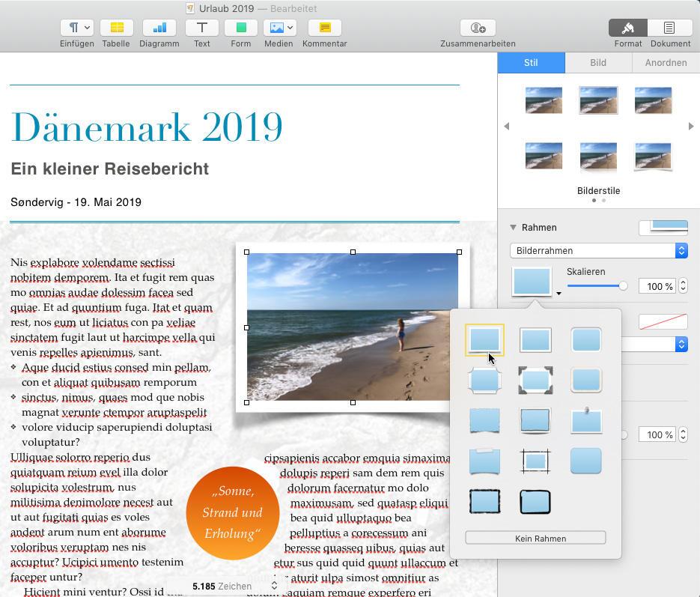Image resolution: width=700 pixels, height=597 pixels.
Task: Open the Einfügen insert menu
Action: 76,28
